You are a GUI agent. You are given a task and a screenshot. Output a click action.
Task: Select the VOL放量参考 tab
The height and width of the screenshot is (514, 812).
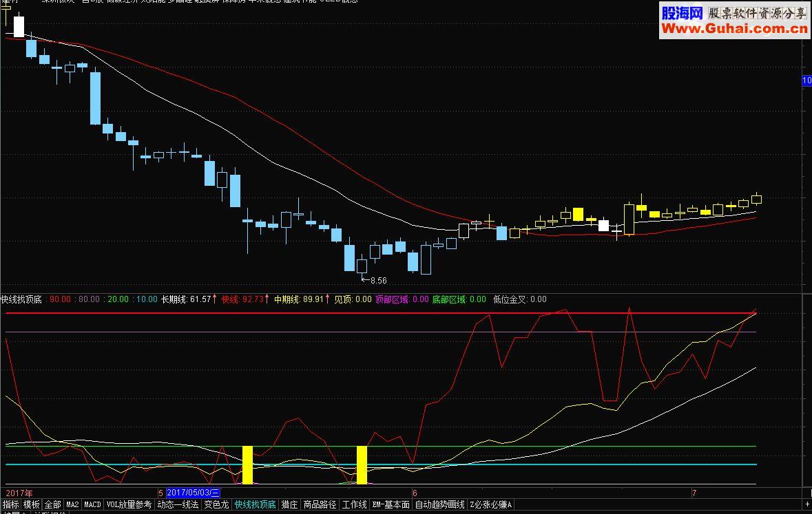point(129,504)
